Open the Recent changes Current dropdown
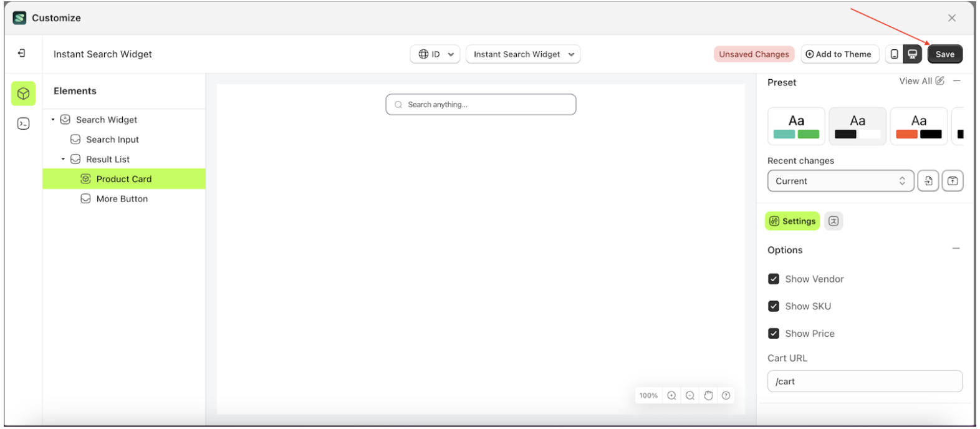 840,181
